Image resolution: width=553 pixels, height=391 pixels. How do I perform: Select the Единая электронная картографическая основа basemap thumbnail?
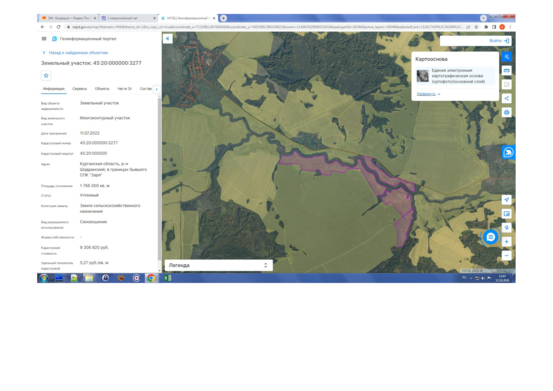(x=423, y=76)
